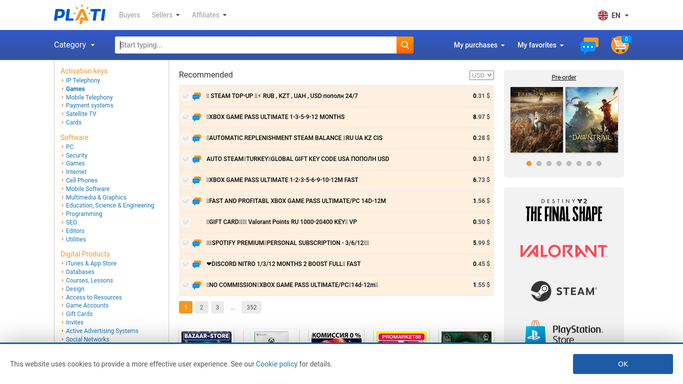Open the PlayStation Store logo banner

[564, 333]
